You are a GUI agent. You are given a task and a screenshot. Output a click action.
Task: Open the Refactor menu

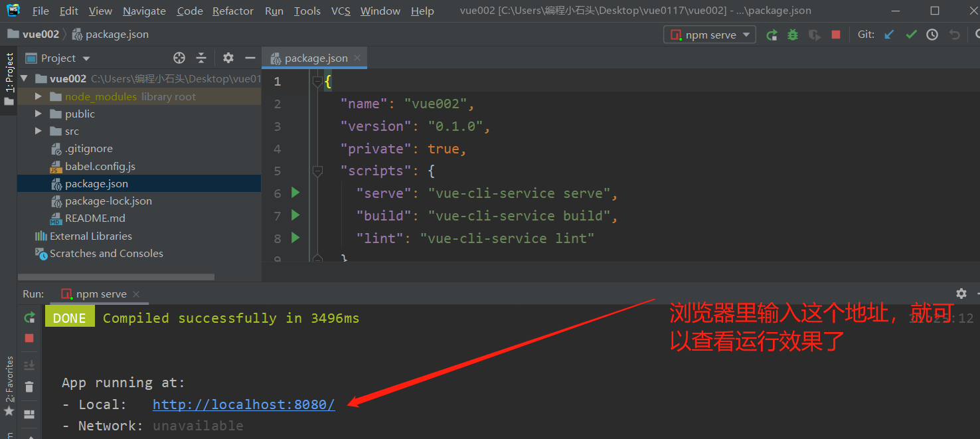(233, 11)
